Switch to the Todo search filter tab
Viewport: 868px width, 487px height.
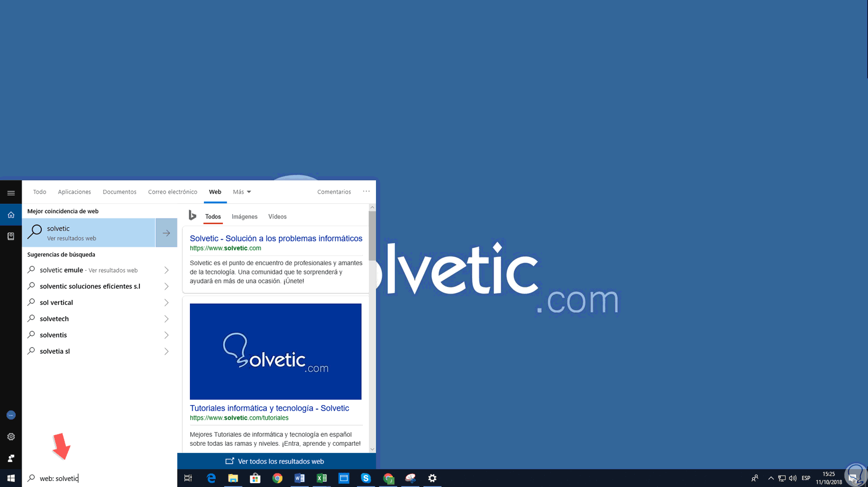40,192
